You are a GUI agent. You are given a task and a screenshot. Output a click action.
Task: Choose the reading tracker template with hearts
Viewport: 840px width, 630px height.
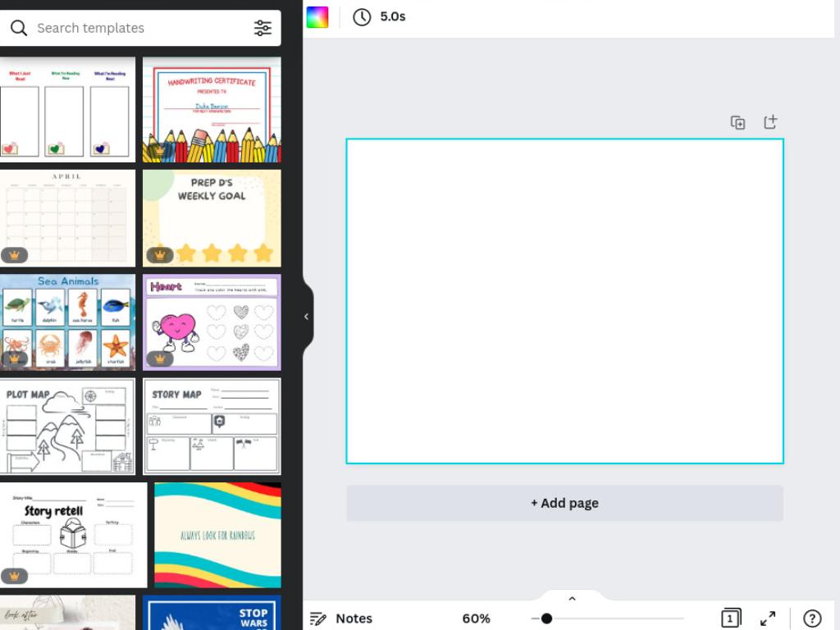click(x=67, y=110)
